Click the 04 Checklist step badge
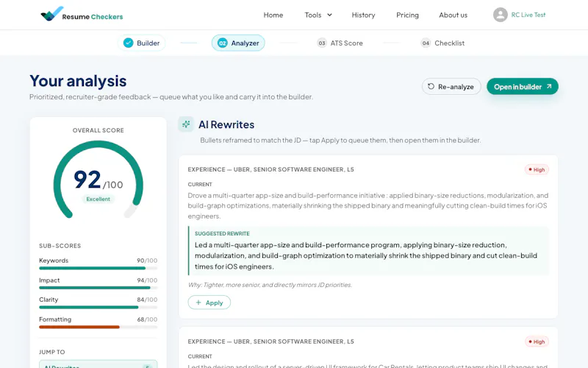Image resolution: width=588 pixels, height=368 pixels. (426, 43)
